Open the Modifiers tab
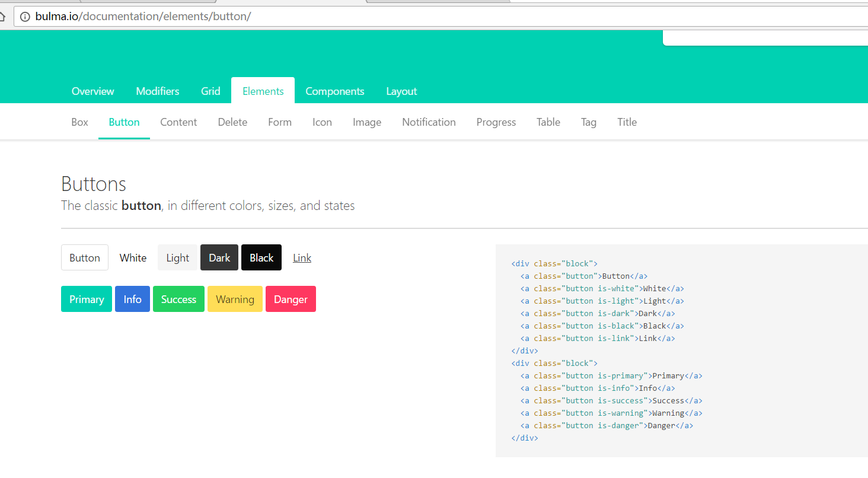The height and width of the screenshot is (478, 868). point(158,91)
